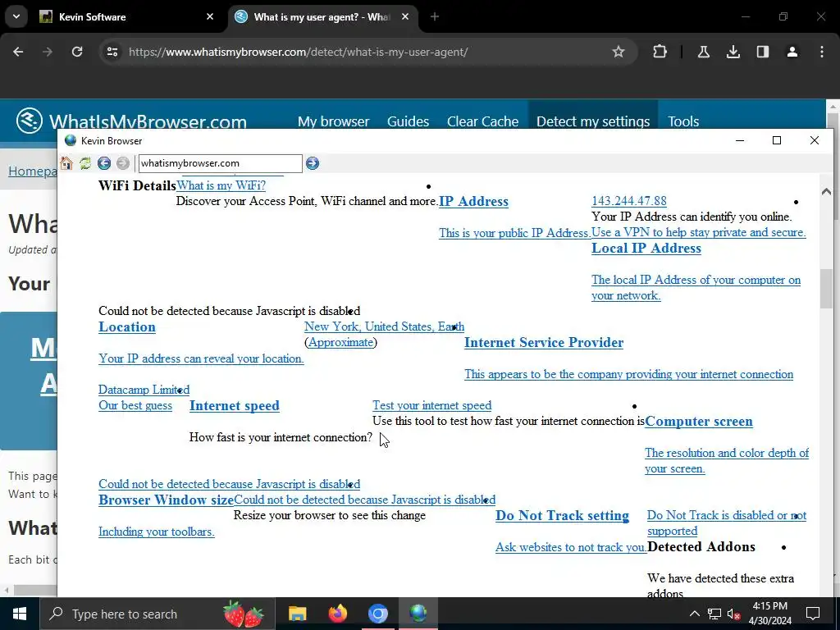This screenshot has height=630, width=840.
Task: Click New York, United States, Earth link
Action: click(x=384, y=326)
